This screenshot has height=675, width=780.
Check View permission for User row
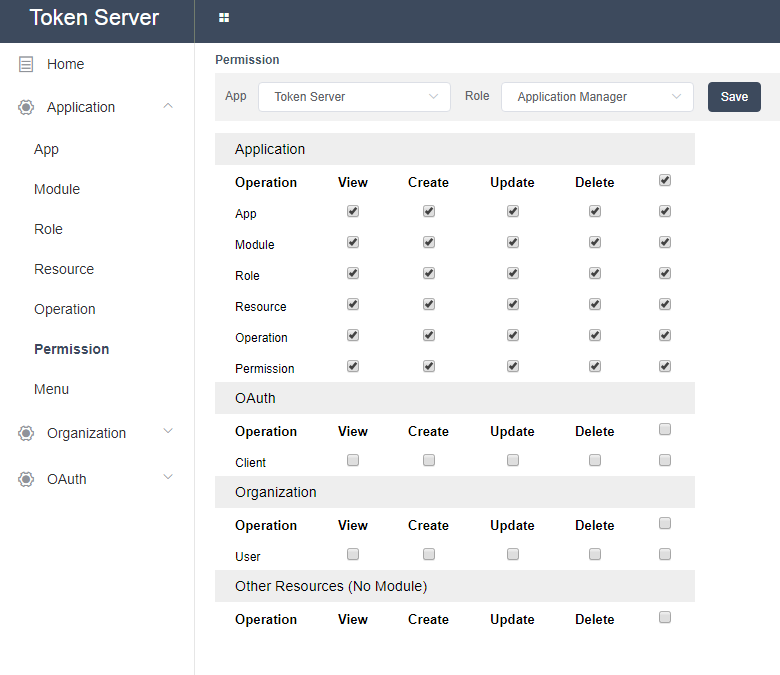tap(353, 554)
